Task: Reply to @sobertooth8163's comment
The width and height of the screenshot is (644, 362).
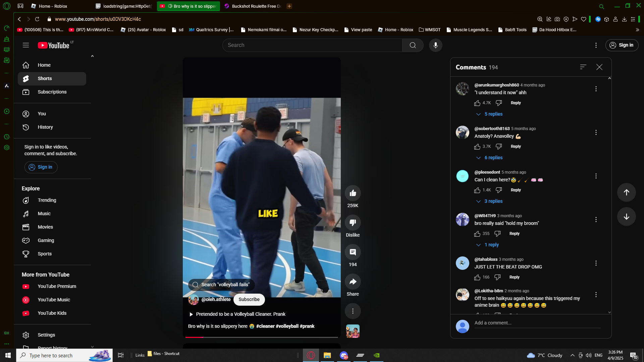Action: [x=516, y=146]
